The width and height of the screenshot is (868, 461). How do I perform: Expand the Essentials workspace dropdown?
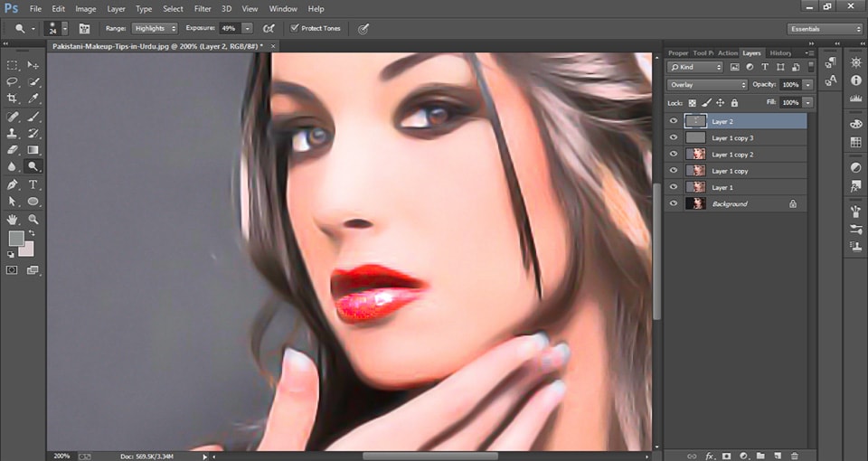825,28
